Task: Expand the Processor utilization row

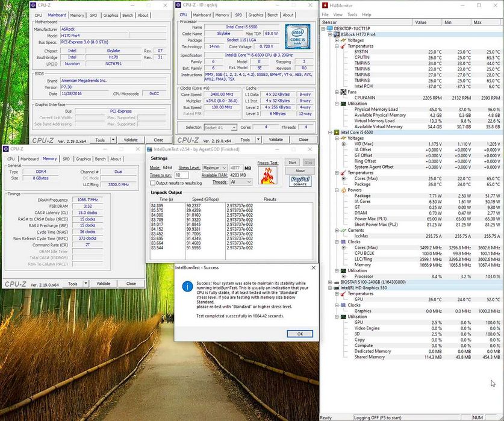Action: pos(344,276)
